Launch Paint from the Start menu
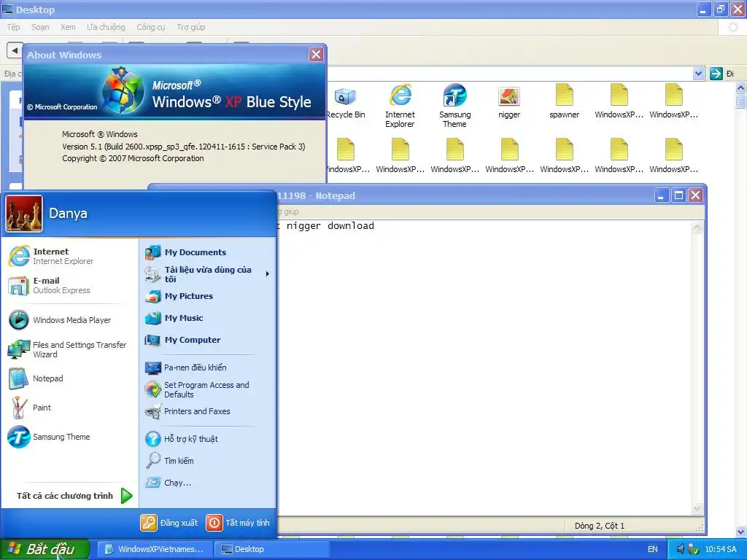 click(30, 408)
